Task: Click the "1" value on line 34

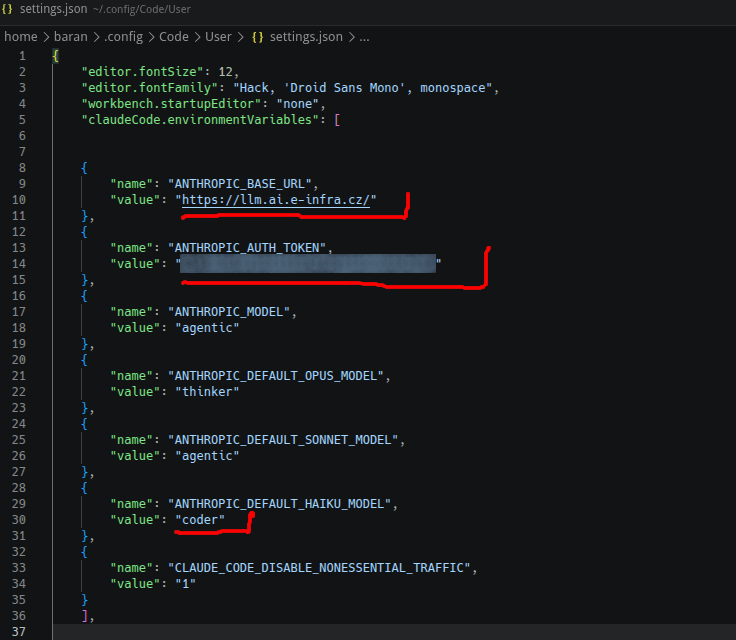Action: click(185, 584)
